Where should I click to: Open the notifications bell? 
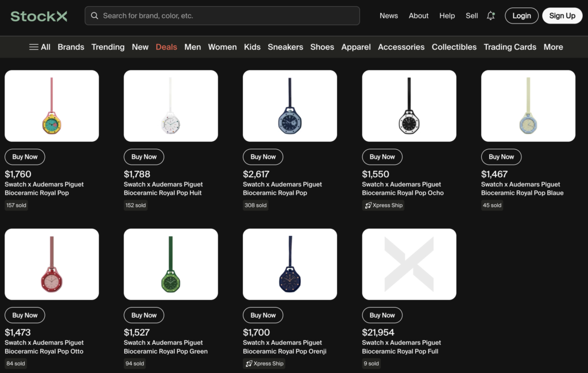coord(490,15)
